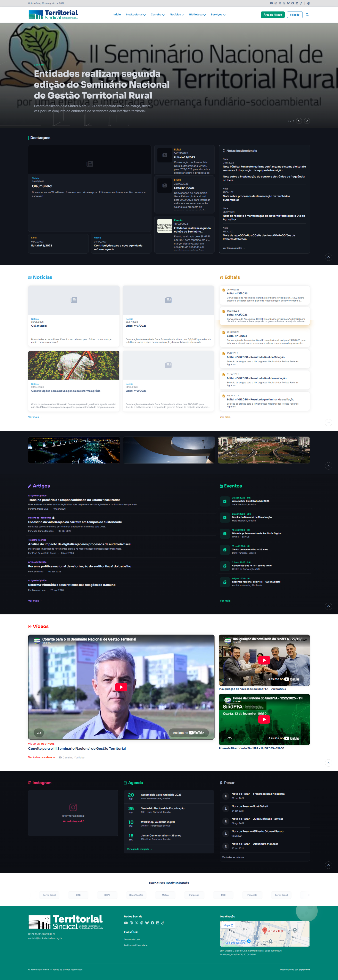338x980 pixels.
Task: Select partner 'Cden/Confea' logo
Action: pyautogui.click(x=136, y=895)
